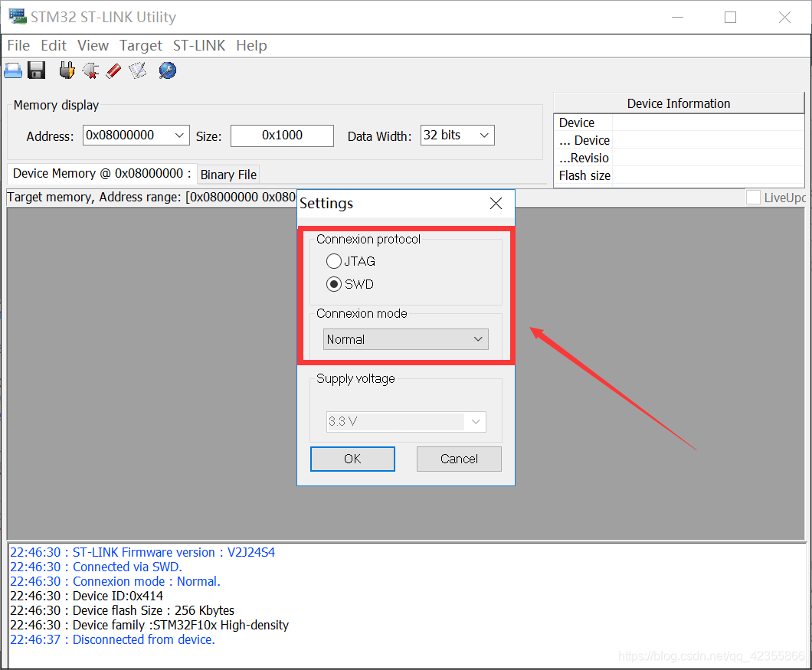
Task: Click the Device Information header
Action: click(679, 103)
